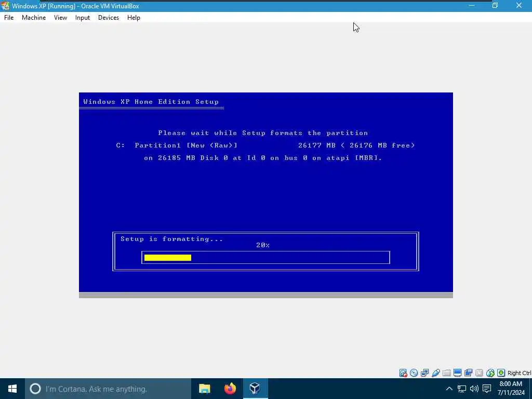Open the Machine menu
532x399 pixels.
[34, 18]
